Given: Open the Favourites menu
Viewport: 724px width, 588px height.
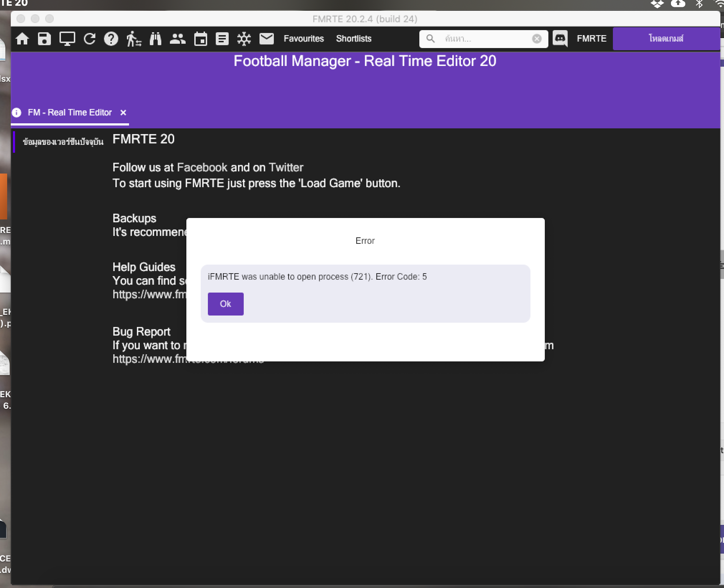Looking at the screenshot, I should (x=304, y=39).
